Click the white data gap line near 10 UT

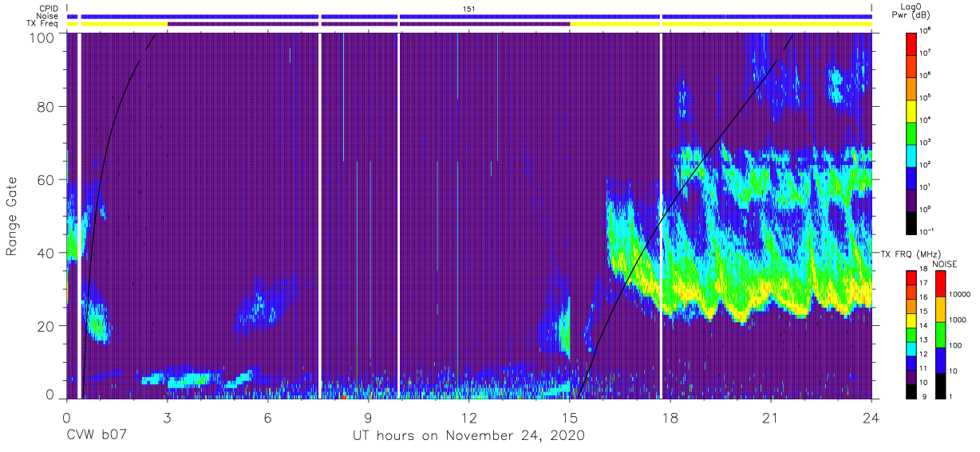pyautogui.click(x=398, y=215)
